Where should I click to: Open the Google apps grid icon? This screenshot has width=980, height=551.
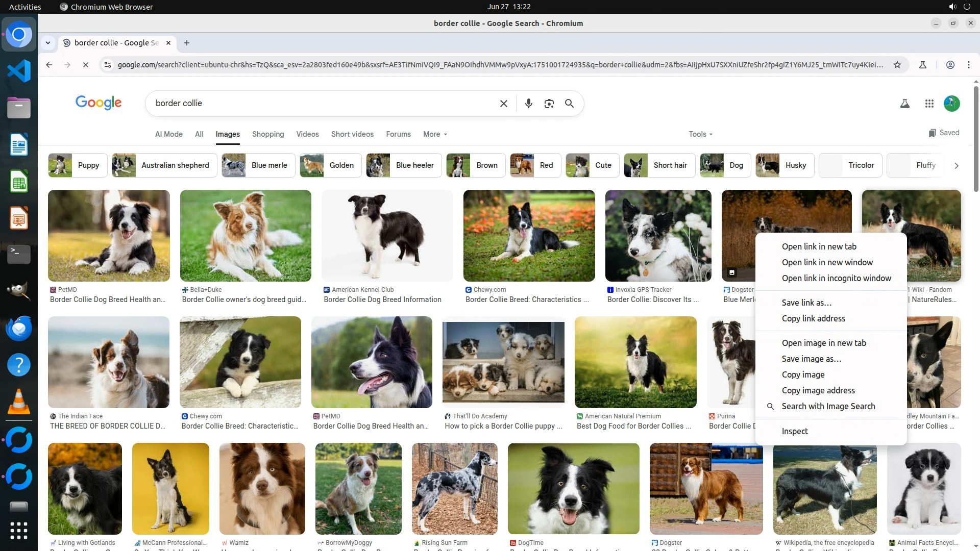929,104
